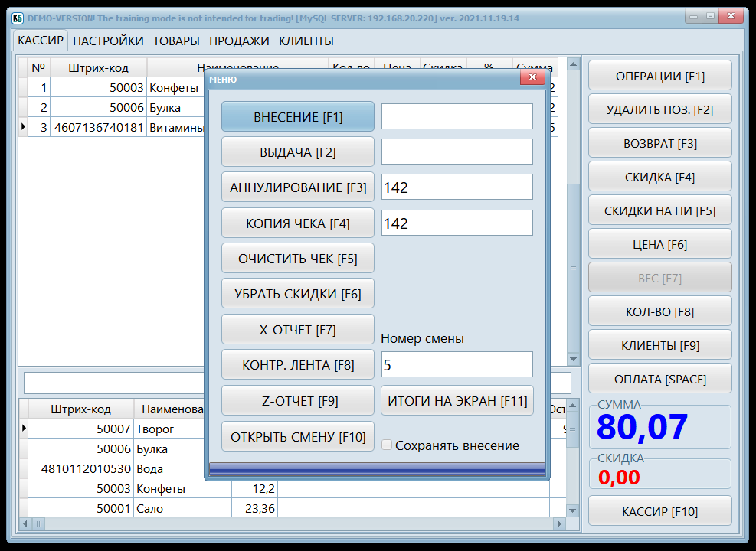
Task: Click ОПЕРАЦИИ [F1] side button
Action: (660, 76)
